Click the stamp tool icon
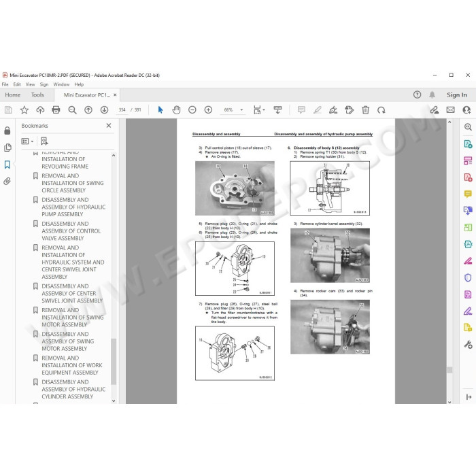Image resolution: width=476 pixels, height=476 pixels. [350, 110]
